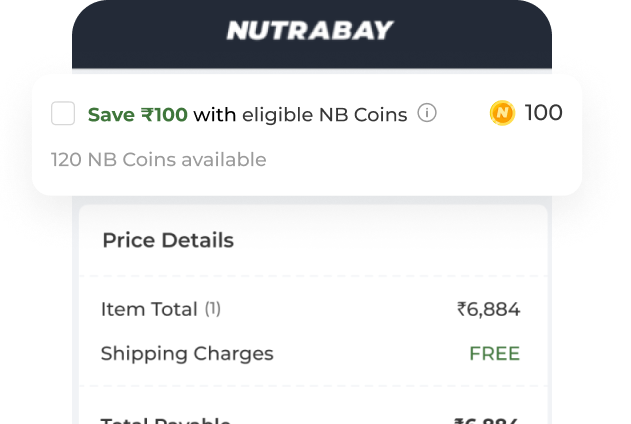Screen dimensions: 631x424
Task: Click the green "Save ₹100" text
Action: tap(138, 114)
